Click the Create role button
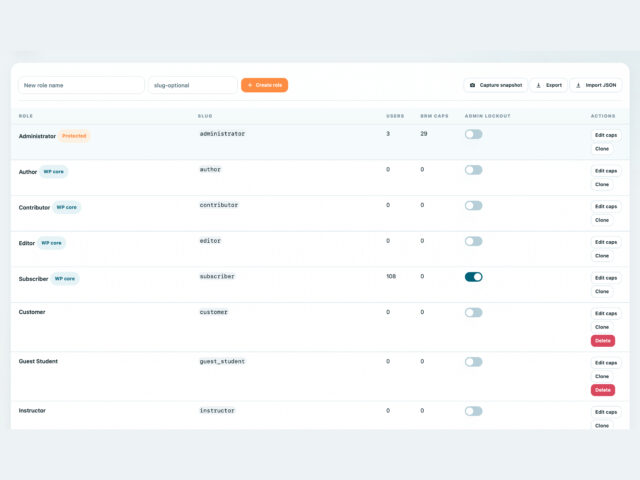The height and width of the screenshot is (480, 640). pos(264,85)
